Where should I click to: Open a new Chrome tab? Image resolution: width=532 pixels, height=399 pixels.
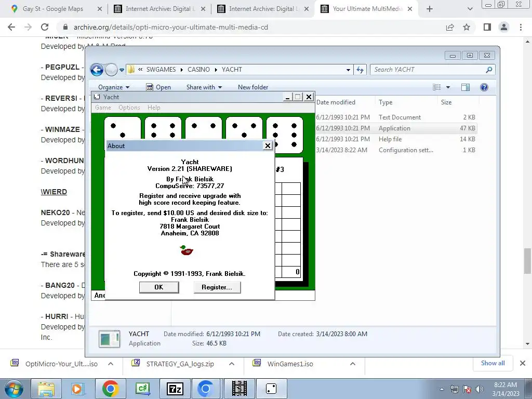pos(430,9)
